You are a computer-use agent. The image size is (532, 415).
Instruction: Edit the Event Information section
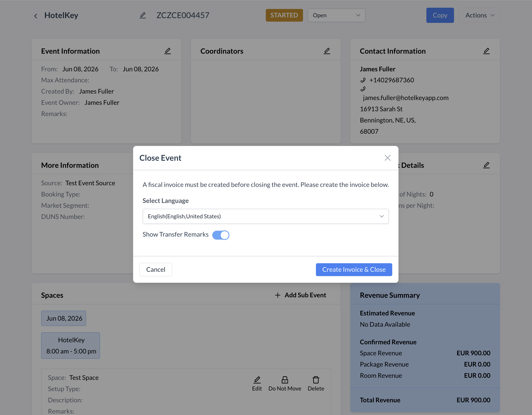pyautogui.click(x=168, y=51)
